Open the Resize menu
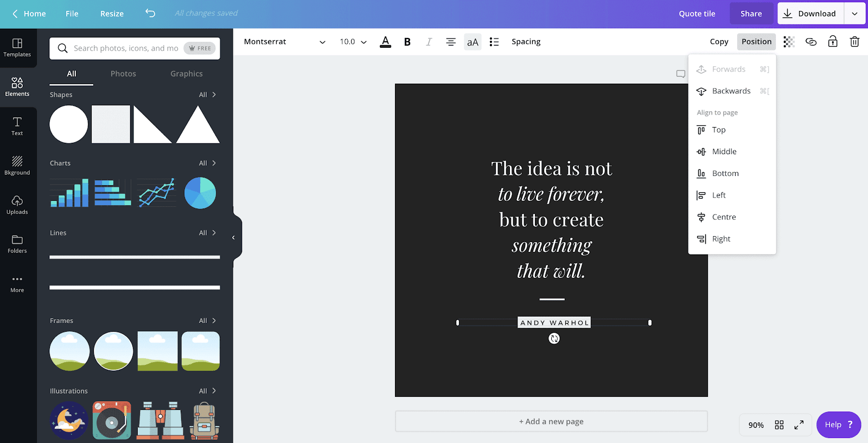Screen dimensions: 868x443 pos(112,14)
